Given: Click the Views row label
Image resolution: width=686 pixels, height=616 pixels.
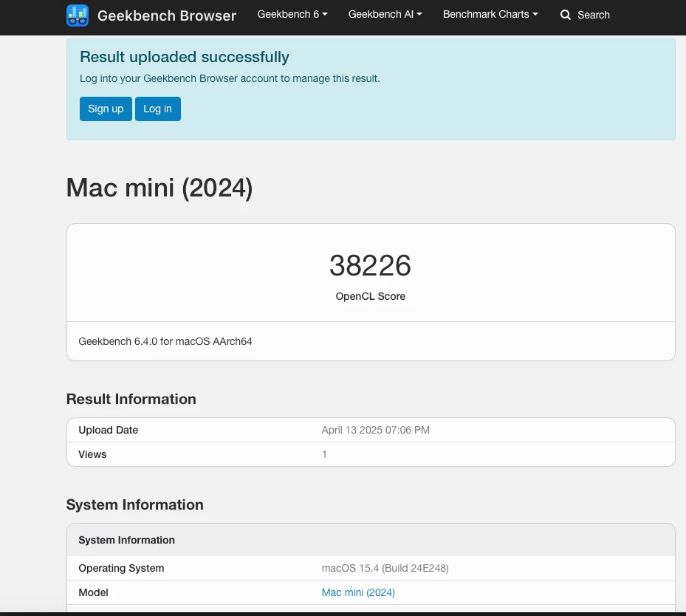Looking at the screenshot, I should point(92,454).
